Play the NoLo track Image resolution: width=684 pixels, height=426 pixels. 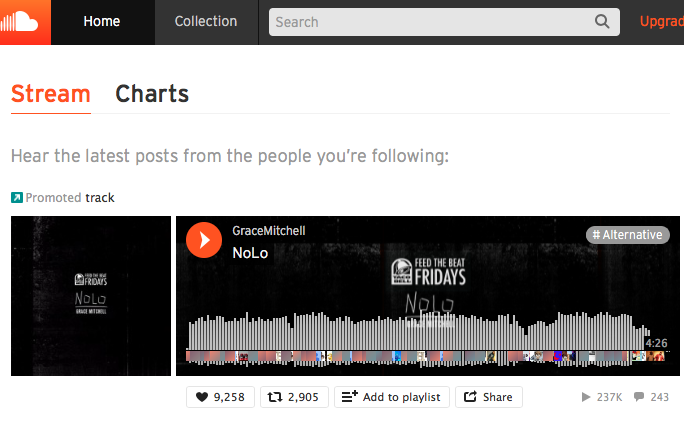(x=204, y=240)
